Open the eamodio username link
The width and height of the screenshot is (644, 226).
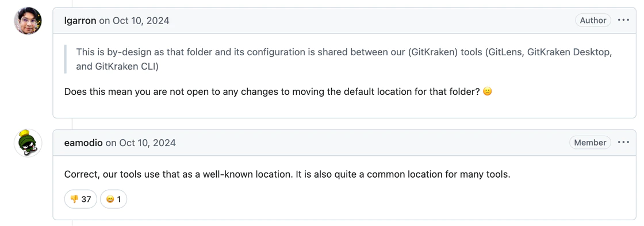coord(83,143)
